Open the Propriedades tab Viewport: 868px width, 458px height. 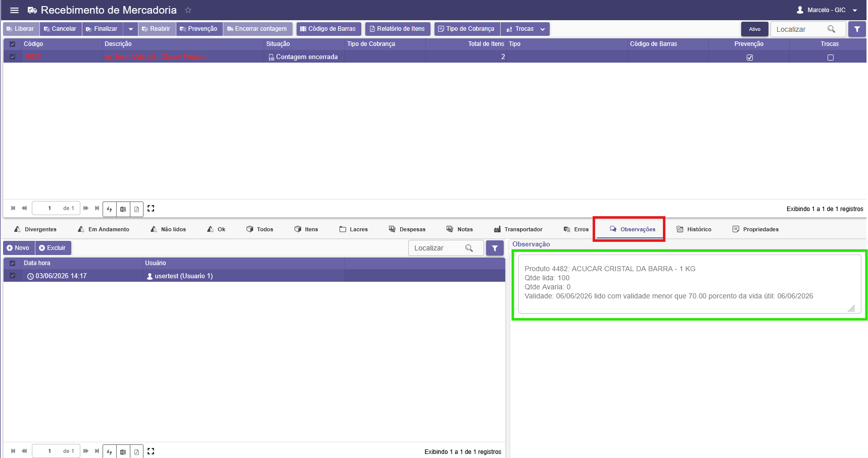pos(755,229)
